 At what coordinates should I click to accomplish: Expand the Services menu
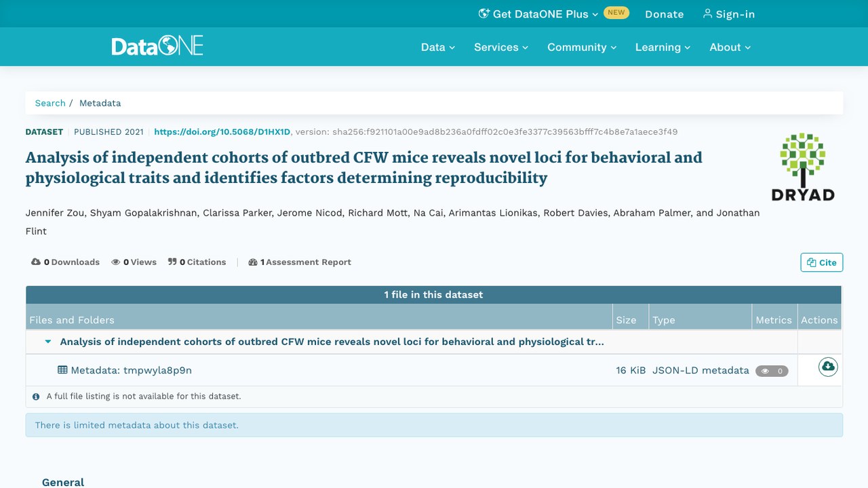(501, 47)
